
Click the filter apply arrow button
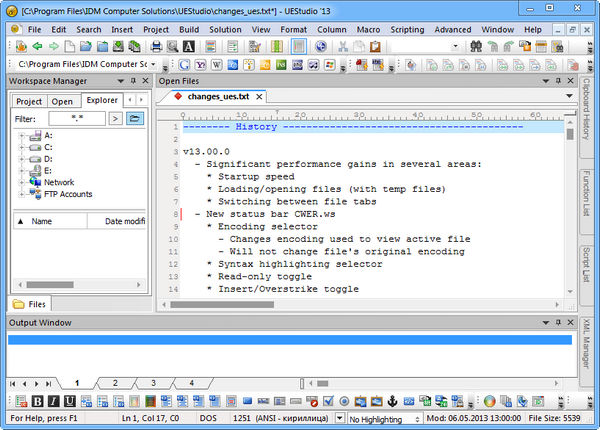[115, 118]
